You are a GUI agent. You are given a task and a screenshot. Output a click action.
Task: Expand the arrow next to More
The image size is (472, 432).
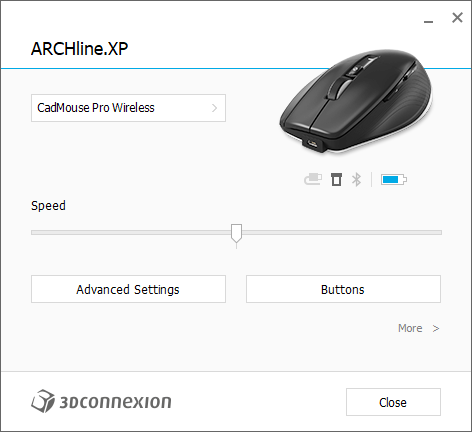(x=436, y=329)
